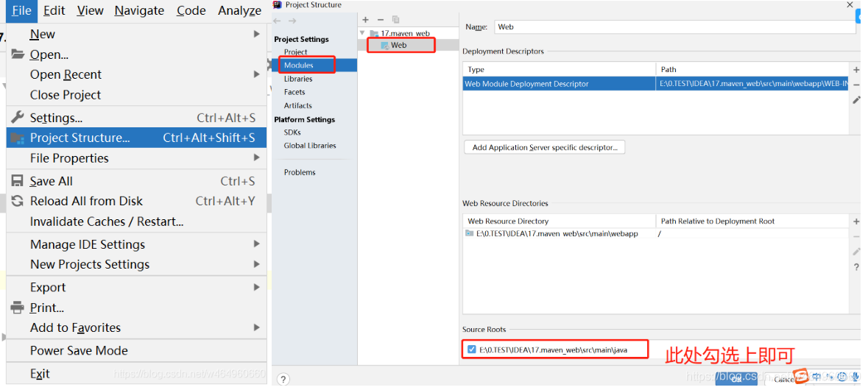
Task: Confirm with the OK button
Action: tap(736, 378)
